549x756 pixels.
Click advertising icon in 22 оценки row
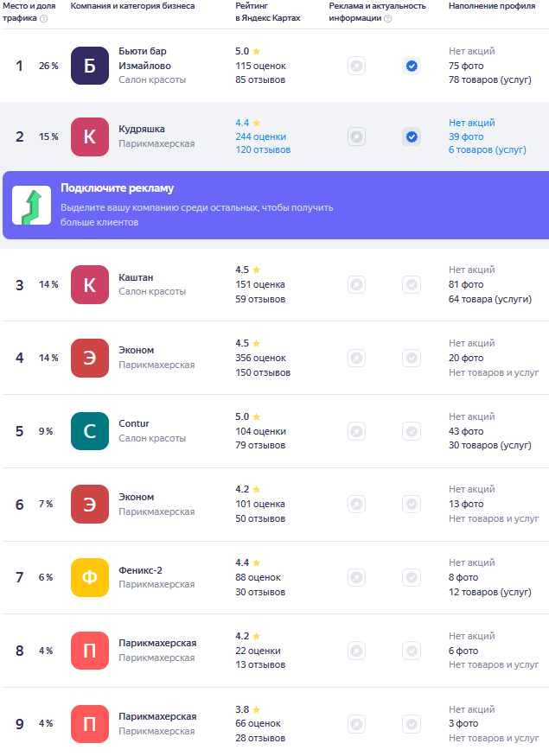tap(356, 651)
